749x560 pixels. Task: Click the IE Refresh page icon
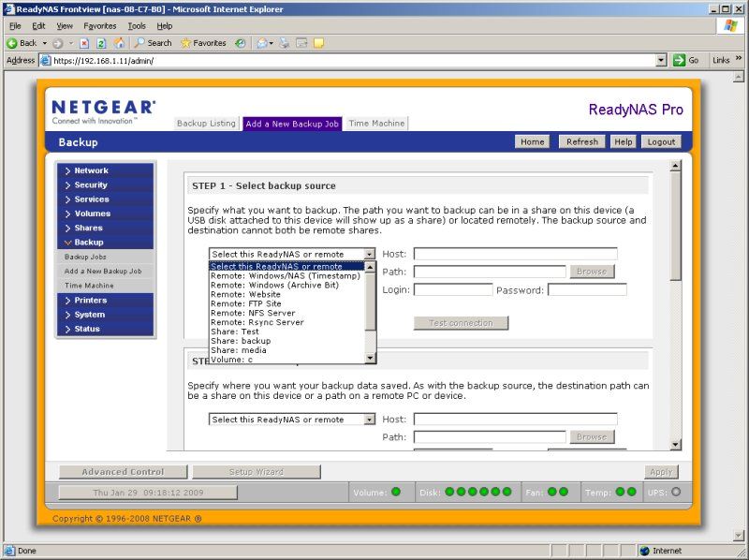(101, 43)
